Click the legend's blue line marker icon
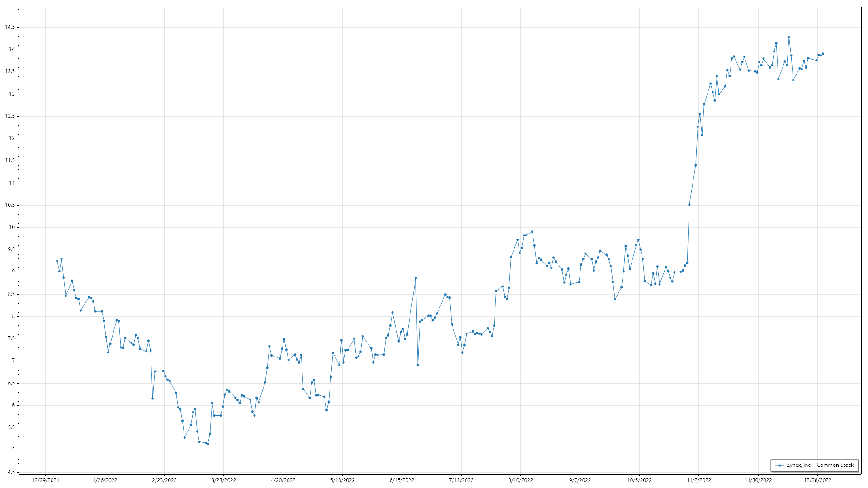868x488 pixels. point(780,465)
